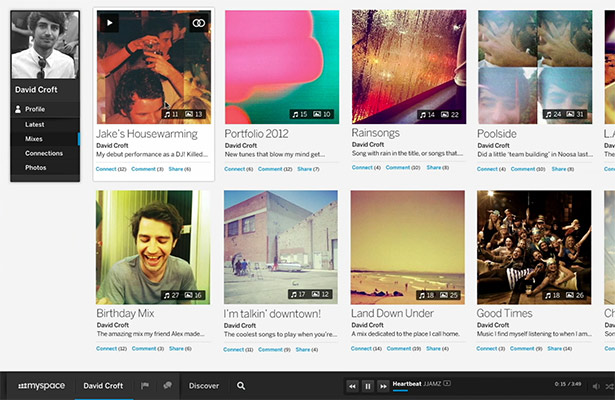
Task: Click Connect under Birthday Mix
Action: point(106,348)
